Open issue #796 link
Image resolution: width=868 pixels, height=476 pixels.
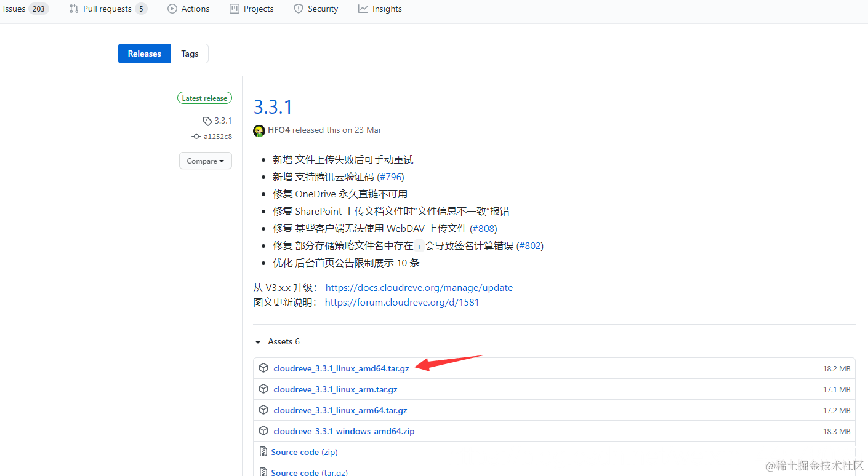[x=390, y=177]
